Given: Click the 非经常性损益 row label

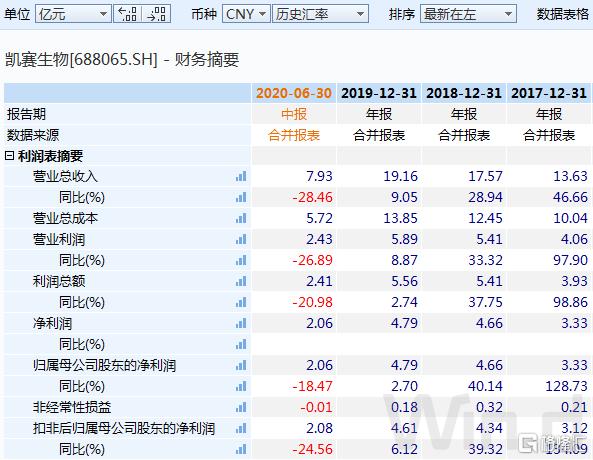Looking at the screenshot, I should [72, 407].
